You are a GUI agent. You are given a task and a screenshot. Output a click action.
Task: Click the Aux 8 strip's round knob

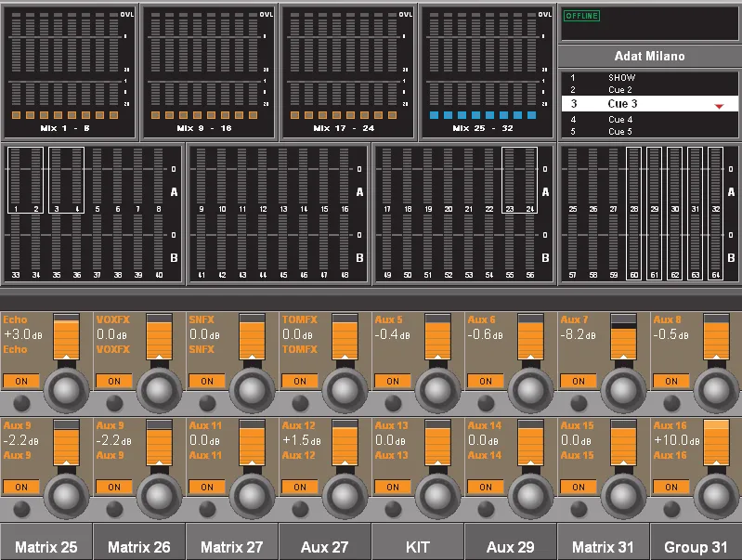pyautogui.click(x=715, y=391)
